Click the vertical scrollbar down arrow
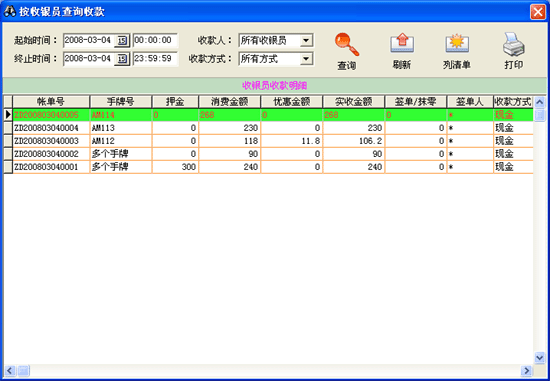 [539, 357]
